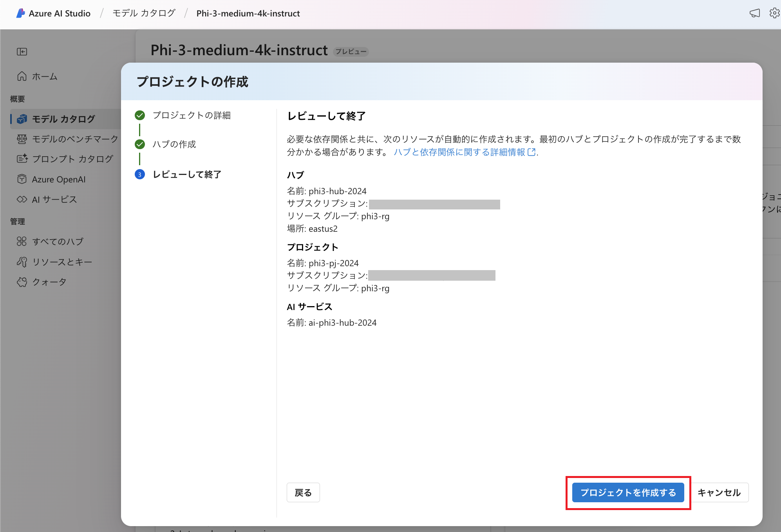Go to ホーム in the sidebar
Image resolution: width=781 pixels, height=532 pixels.
coord(45,76)
